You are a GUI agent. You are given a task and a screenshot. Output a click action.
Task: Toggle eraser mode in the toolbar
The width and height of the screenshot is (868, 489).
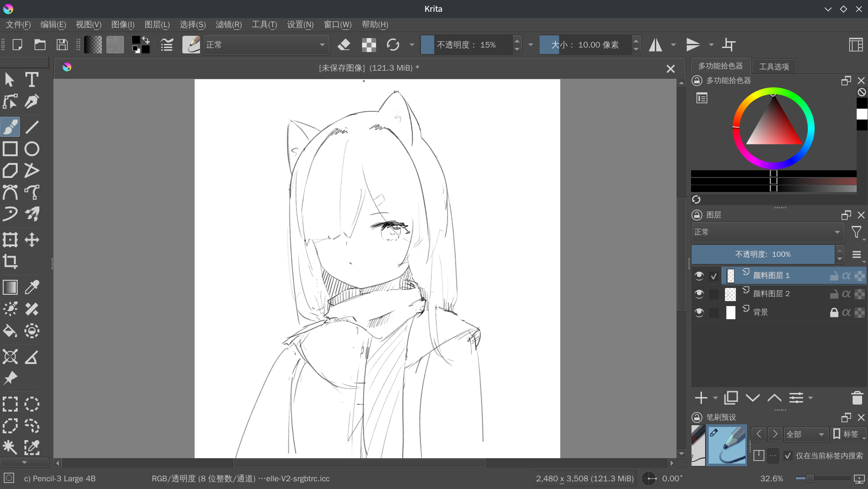click(344, 45)
